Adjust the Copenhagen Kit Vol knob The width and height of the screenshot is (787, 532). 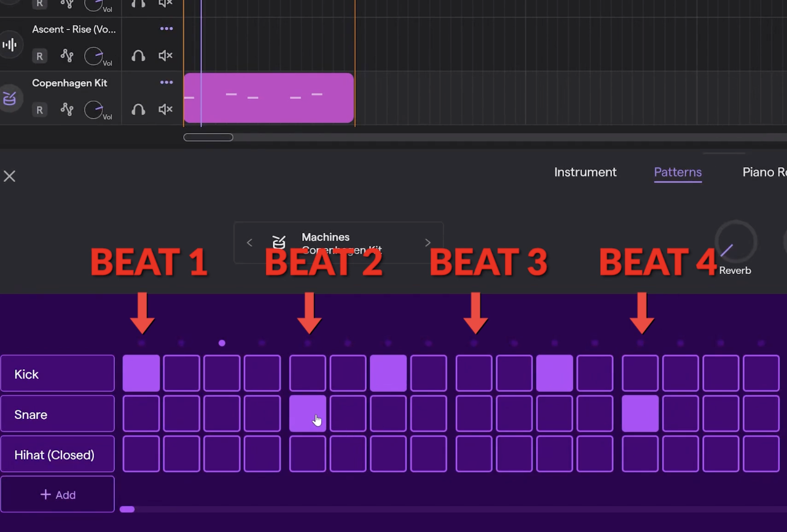point(94,109)
